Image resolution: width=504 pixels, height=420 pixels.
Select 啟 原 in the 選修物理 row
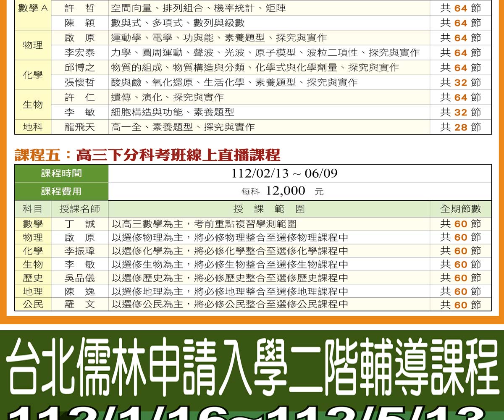[x=80, y=237]
